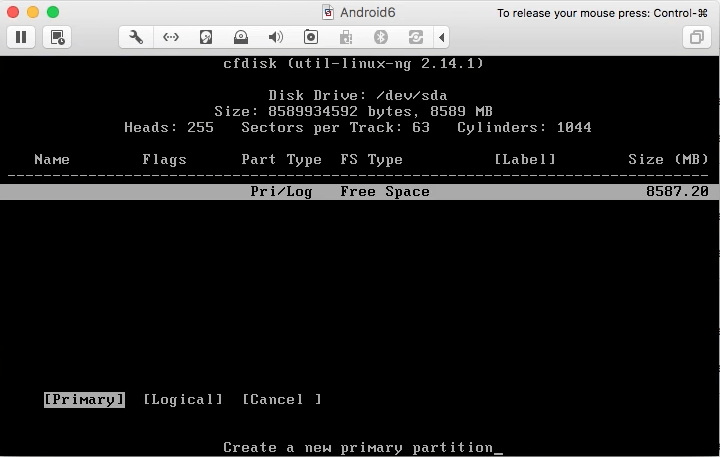Viewport: 720px width, 457px height.
Task: Click the 'FS Type' column header
Action: point(371,159)
